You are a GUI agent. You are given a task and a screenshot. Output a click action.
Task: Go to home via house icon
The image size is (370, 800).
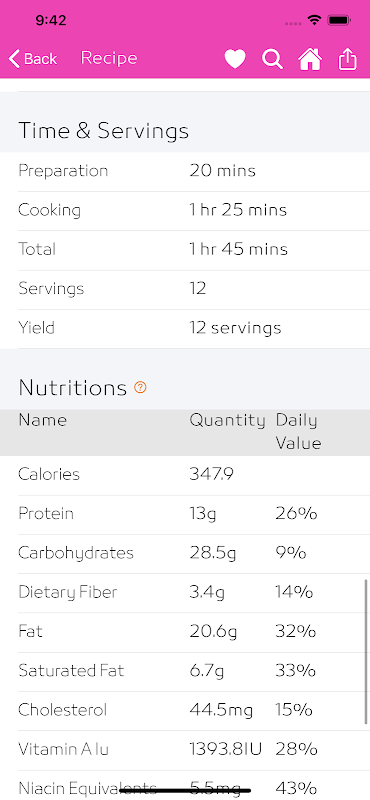click(x=310, y=59)
